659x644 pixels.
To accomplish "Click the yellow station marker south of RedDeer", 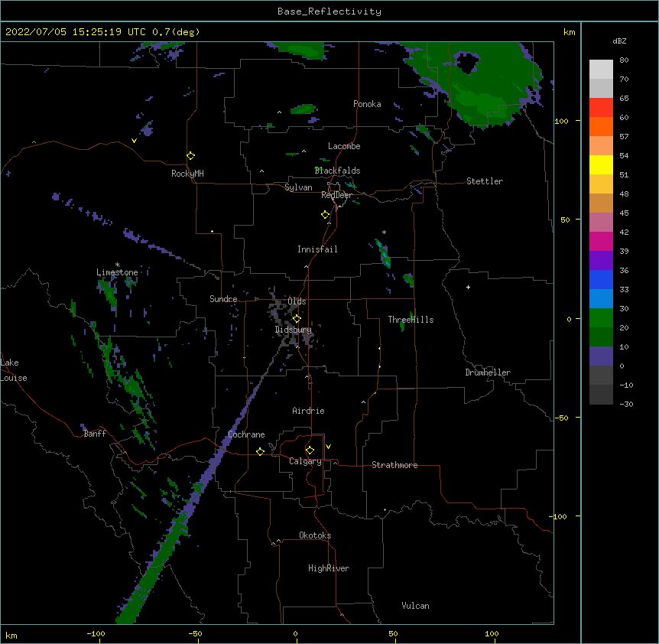I will pyautogui.click(x=325, y=215).
